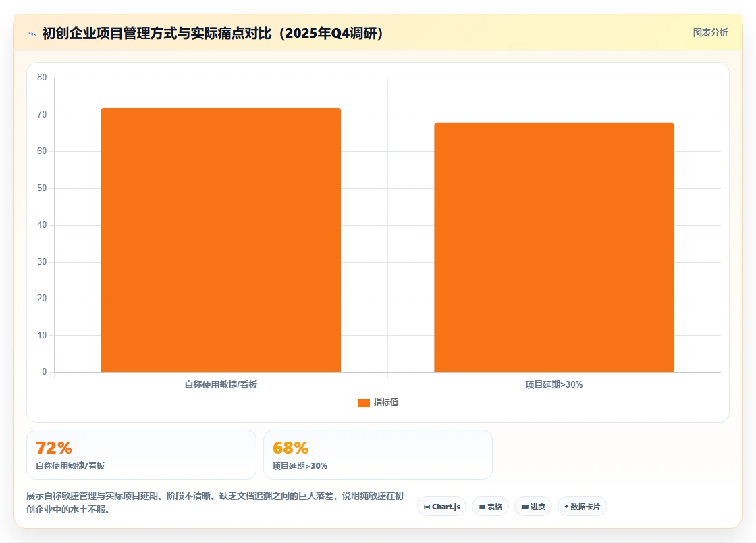Click the y-axis value 80

(42, 77)
